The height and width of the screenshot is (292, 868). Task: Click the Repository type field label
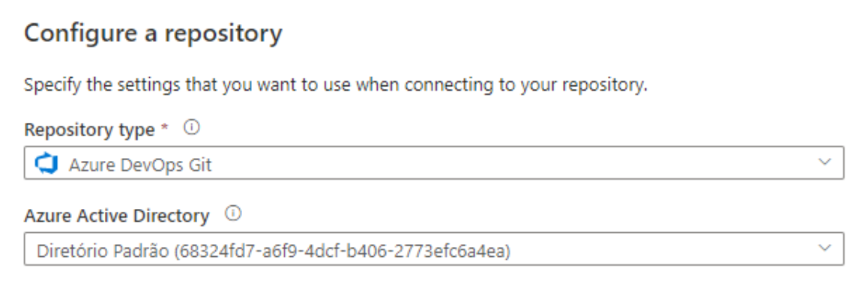90,130
